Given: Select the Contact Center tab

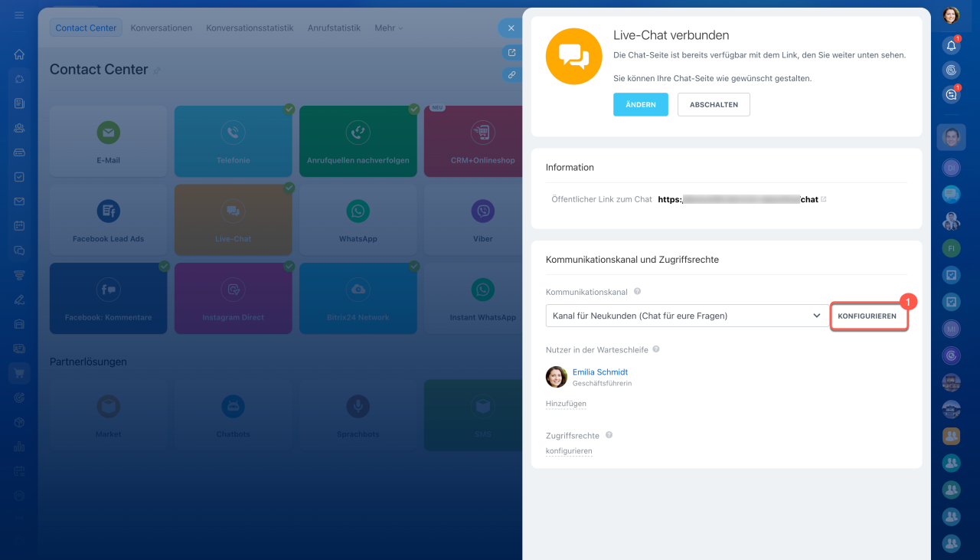Looking at the screenshot, I should [x=86, y=28].
